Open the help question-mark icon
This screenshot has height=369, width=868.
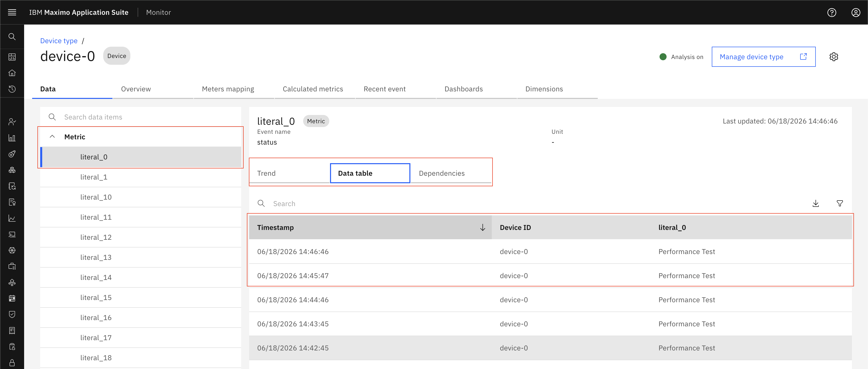click(831, 13)
